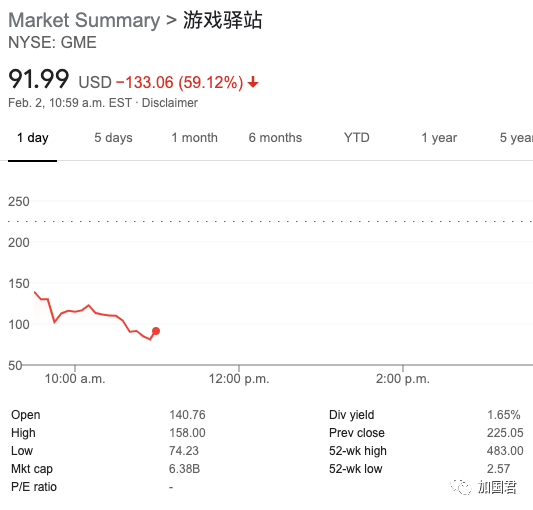This screenshot has width=533, height=510.
Task: Click the dotted previous close line
Action: (x=271, y=221)
